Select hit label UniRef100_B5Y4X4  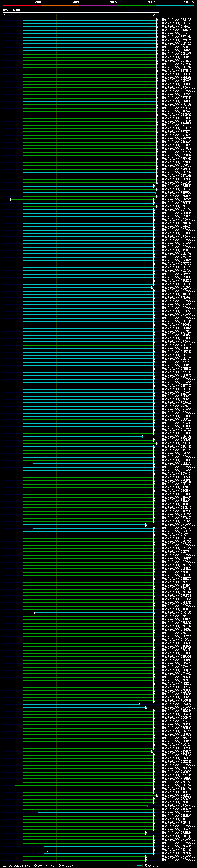[177, 474]
